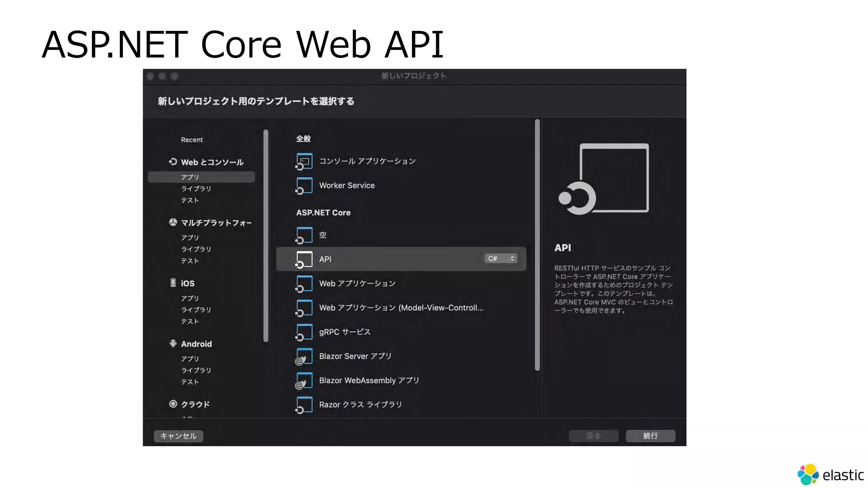Viewport: 868px width, 488px height.
Task: Click the template list scrollbar
Action: tap(537, 245)
